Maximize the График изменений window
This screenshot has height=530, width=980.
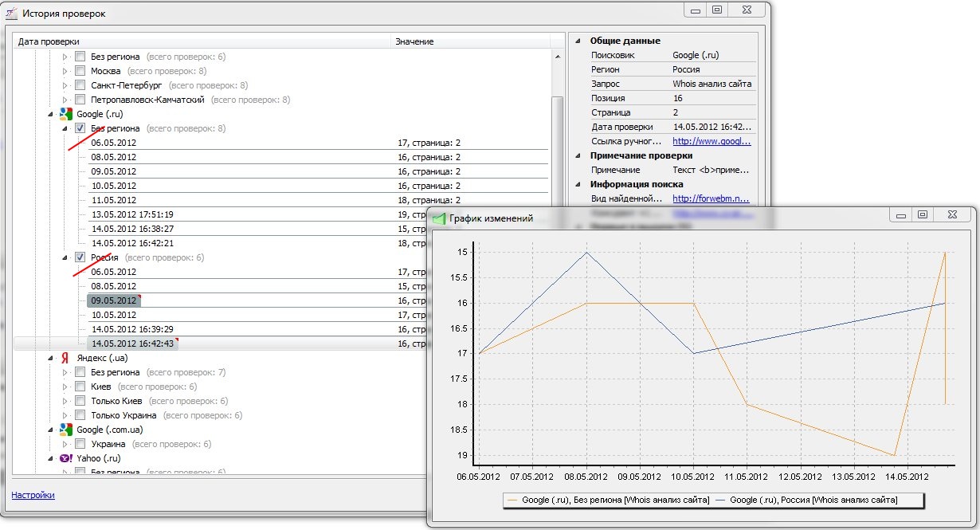click(922, 215)
